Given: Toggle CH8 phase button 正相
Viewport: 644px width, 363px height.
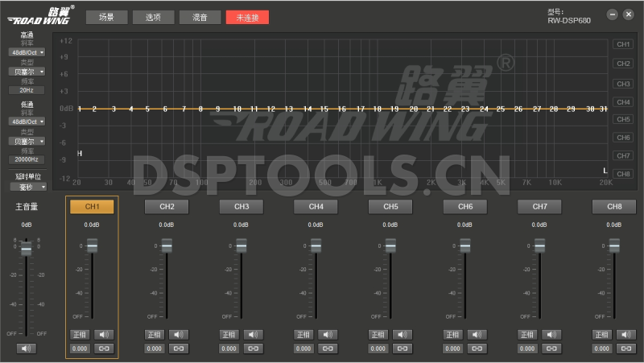Looking at the screenshot, I should pyautogui.click(x=601, y=335).
